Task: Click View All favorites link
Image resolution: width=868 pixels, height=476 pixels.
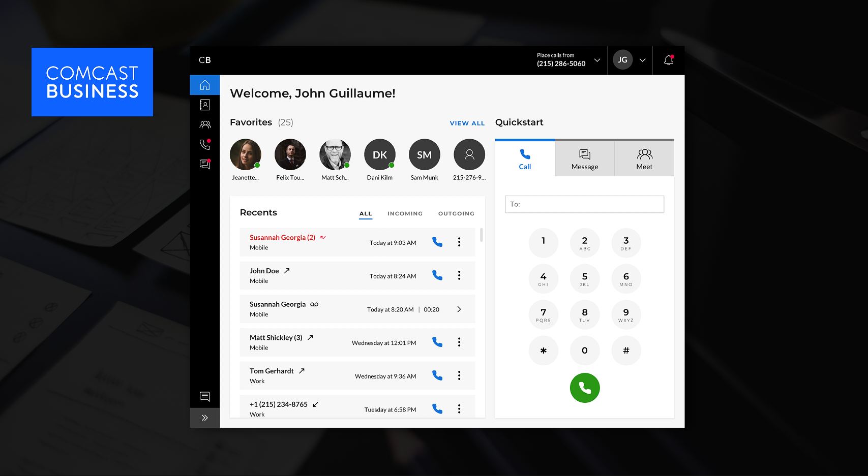Action: [x=467, y=123]
